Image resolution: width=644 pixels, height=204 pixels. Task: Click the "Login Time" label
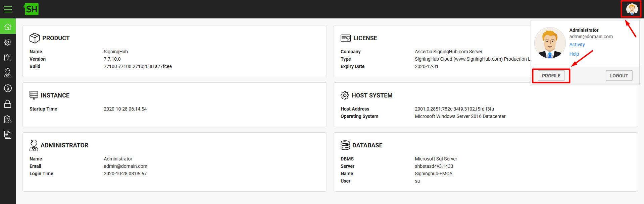[x=41, y=174]
